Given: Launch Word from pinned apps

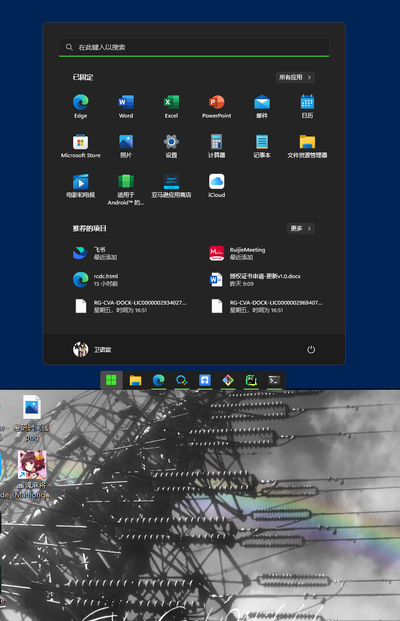Looking at the screenshot, I should [126, 106].
